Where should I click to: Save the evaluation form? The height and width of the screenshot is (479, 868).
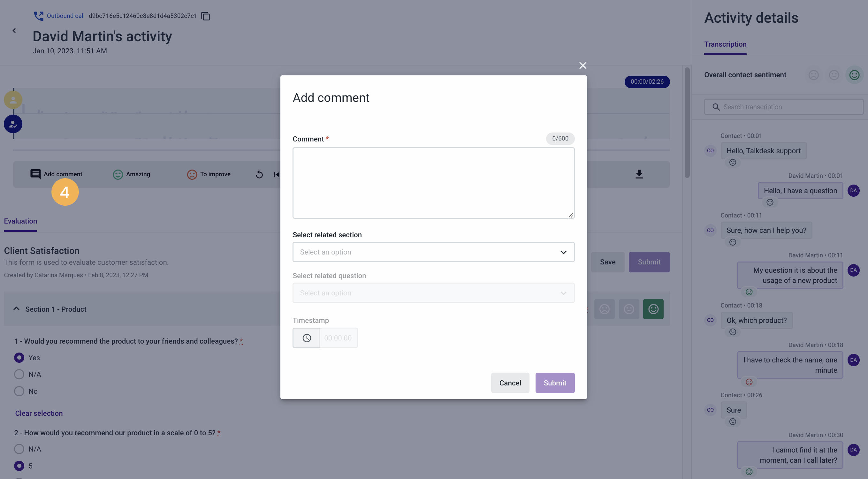point(607,262)
